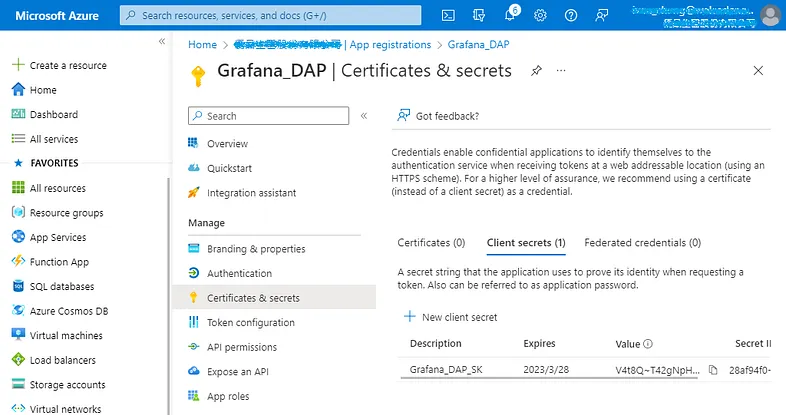Click the Expose an API cloud icon
786x415 pixels.
193,371
